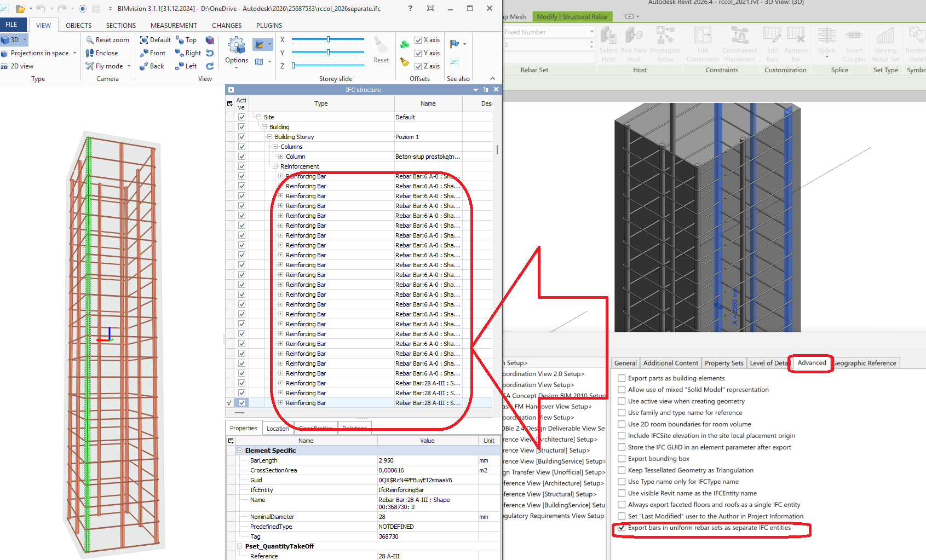Image resolution: width=926 pixels, height=560 pixels.
Task: Open the FILE menu
Action: click(12, 25)
